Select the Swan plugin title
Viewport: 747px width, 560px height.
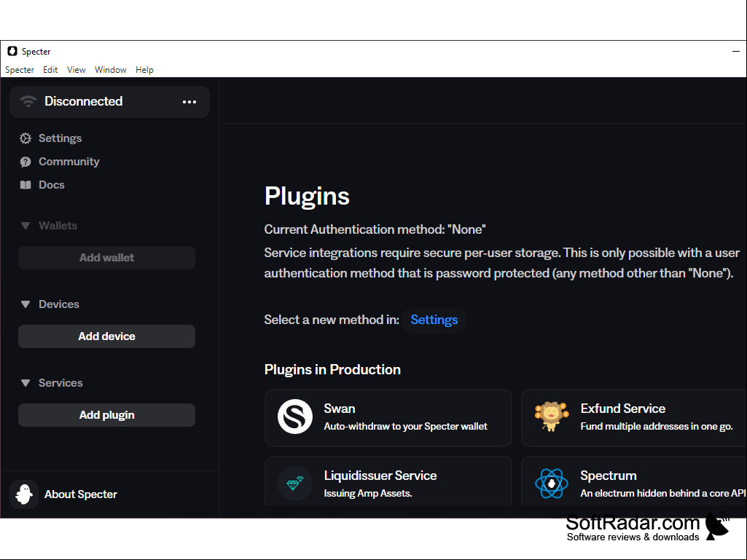(x=339, y=409)
